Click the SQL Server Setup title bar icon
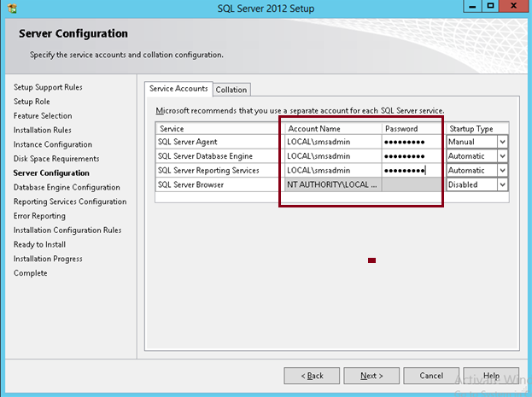Screen dimensions: 532x397 click(12, 9)
